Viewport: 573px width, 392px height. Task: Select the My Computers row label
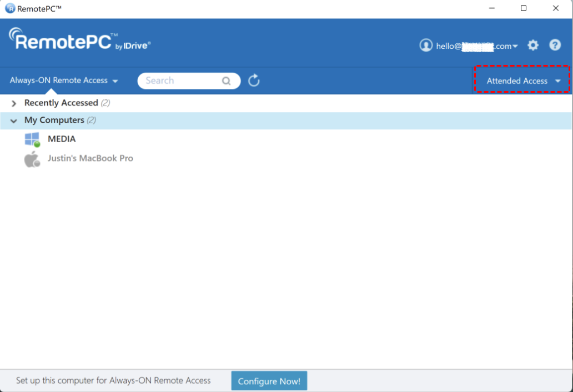(x=54, y=120)
